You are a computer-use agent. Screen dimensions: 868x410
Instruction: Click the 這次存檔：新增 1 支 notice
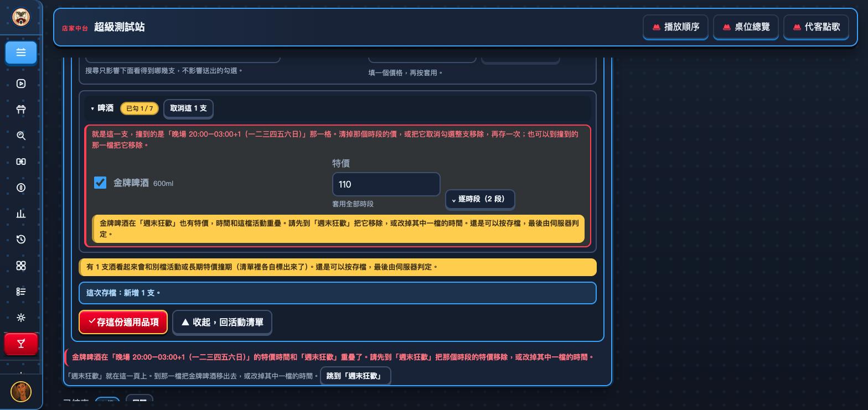338,293
